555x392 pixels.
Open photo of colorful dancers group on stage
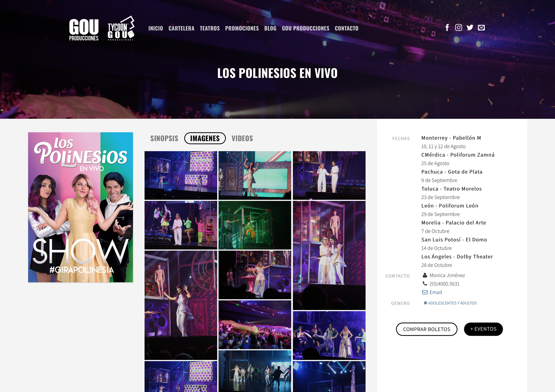(181, 225)
